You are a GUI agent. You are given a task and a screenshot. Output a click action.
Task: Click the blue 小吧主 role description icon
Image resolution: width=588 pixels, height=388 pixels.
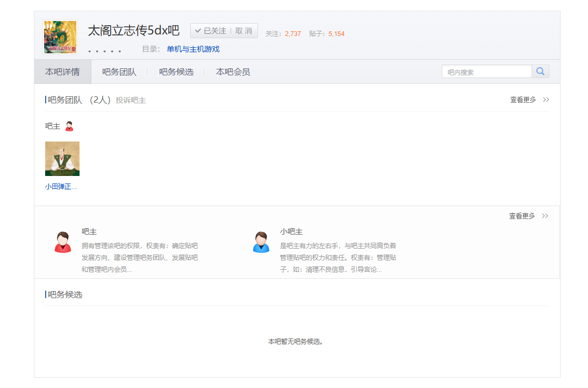(261, 242)
